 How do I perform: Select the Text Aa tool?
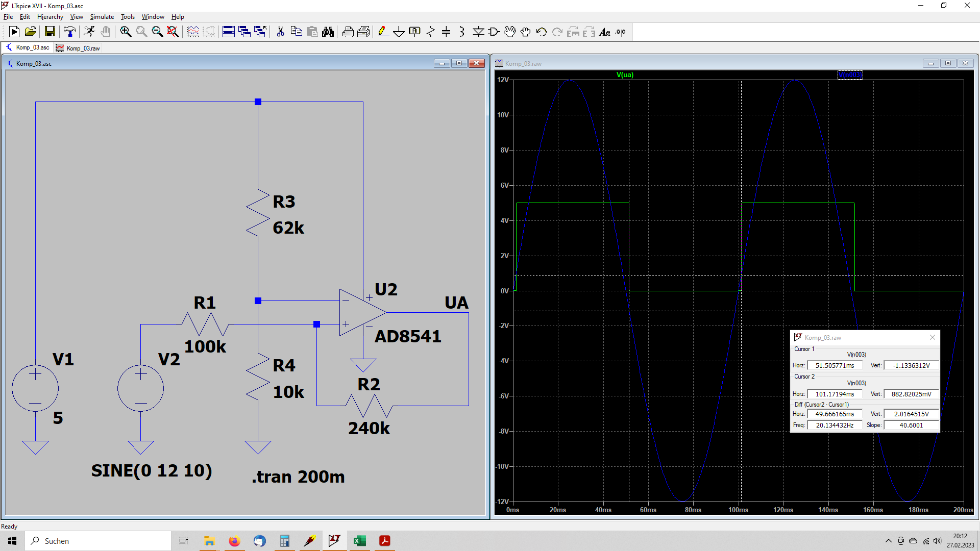[605, 32]
